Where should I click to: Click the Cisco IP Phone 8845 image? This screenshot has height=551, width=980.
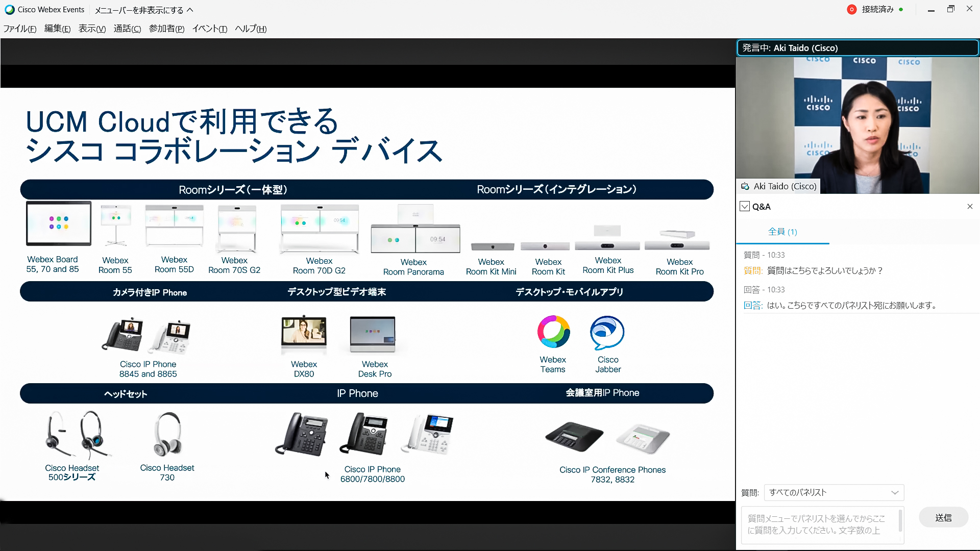[122, 335]
